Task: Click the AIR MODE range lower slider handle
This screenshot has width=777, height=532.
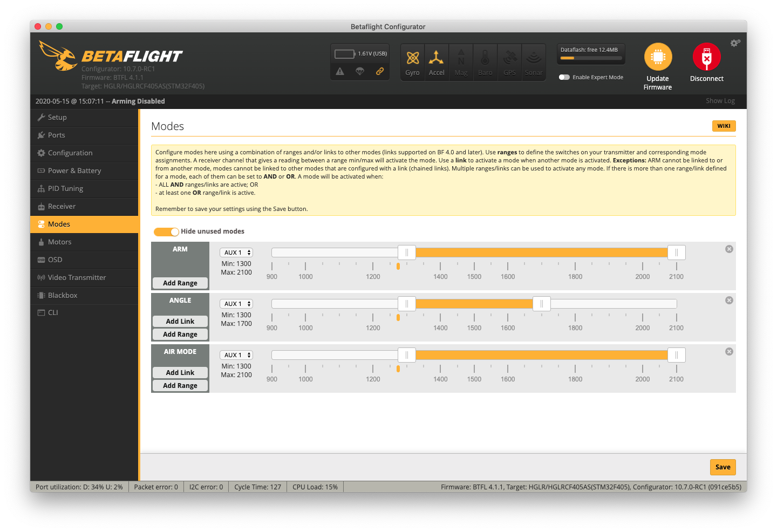Action: click(407, 355)
